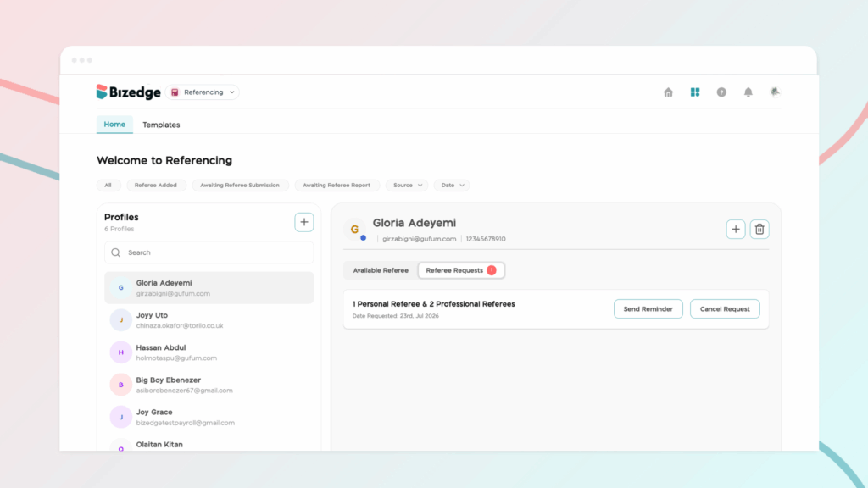Click plus icon next to Gloria Adeyemi header
The width and height of the screenshot is (868, 488).
click(735, 229)
